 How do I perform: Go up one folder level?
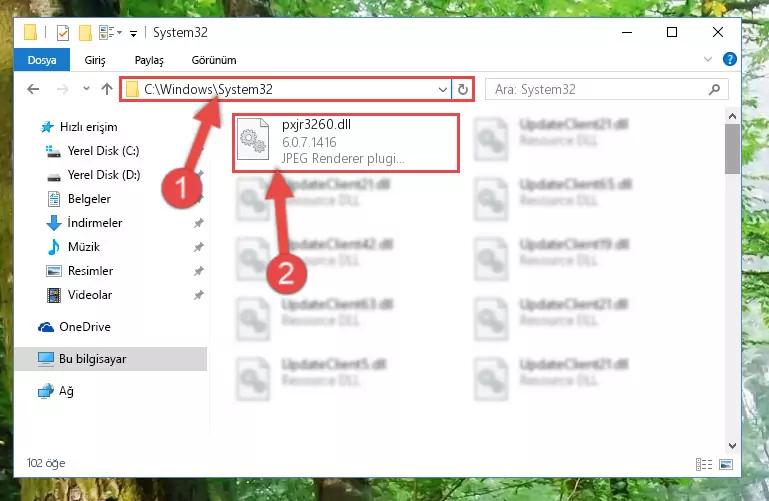point(107,89)
